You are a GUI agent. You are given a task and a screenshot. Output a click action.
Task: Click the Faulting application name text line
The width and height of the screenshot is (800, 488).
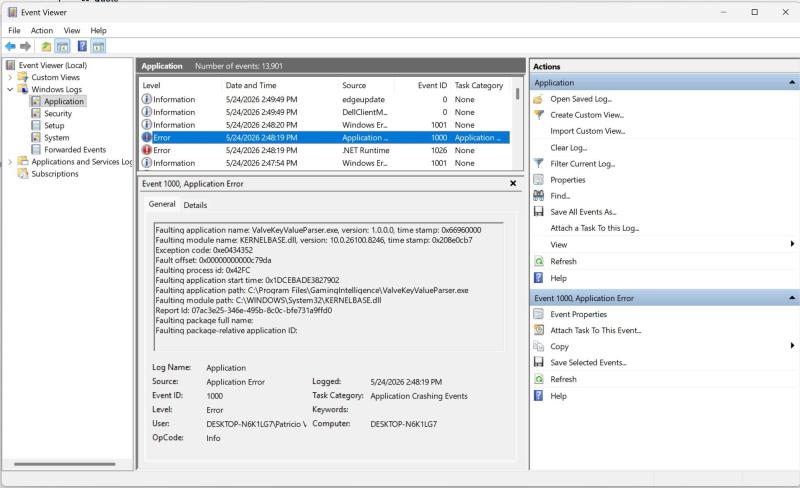point(318,230)
